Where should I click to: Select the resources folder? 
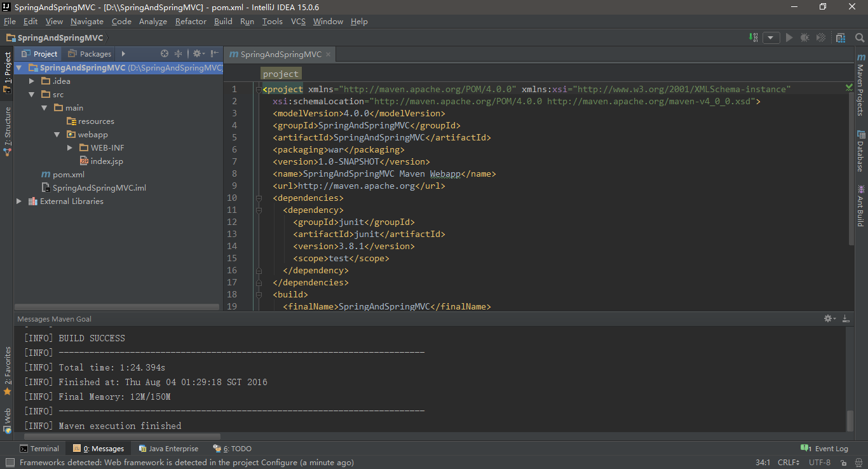[x=90, y=121]
